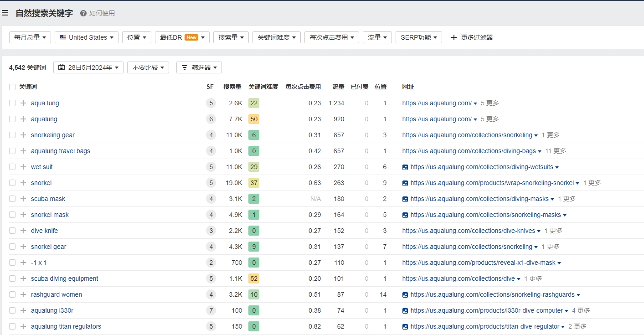This screenshot has width=644, height=335.
Task: Click image icon before i330r-dive-computer URL
Action: click(x=405, y=311)
